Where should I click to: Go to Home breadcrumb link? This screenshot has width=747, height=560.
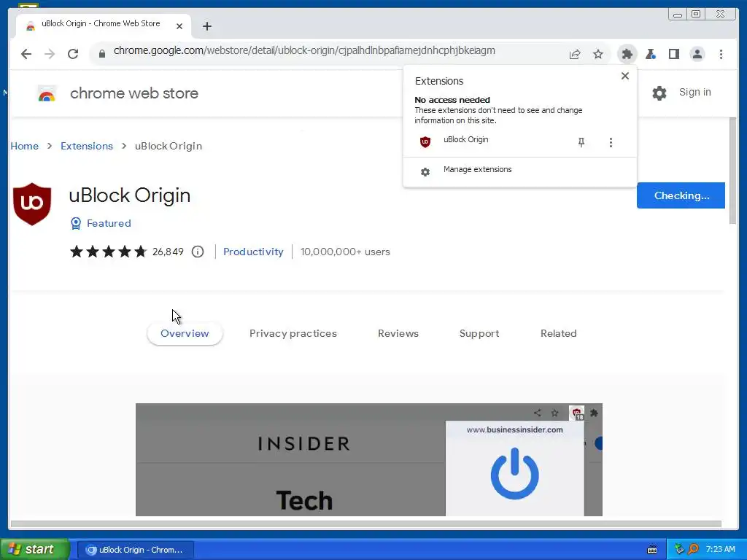(24, 146)
